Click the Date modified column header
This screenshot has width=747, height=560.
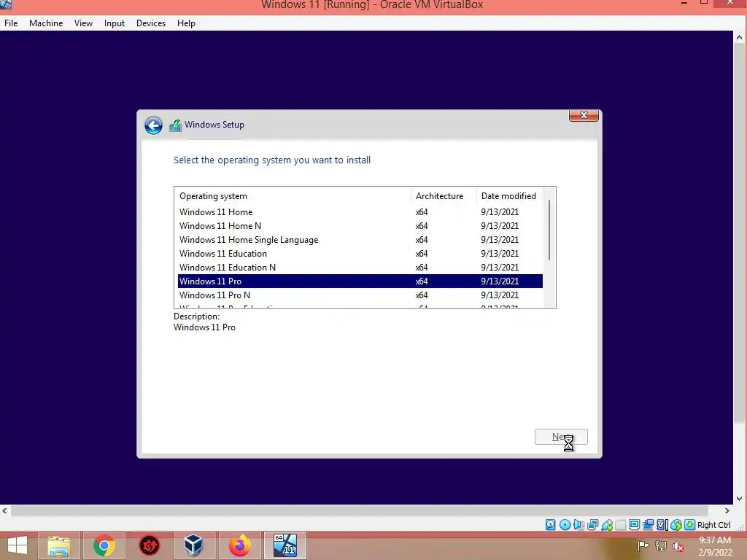click(508, 195)
